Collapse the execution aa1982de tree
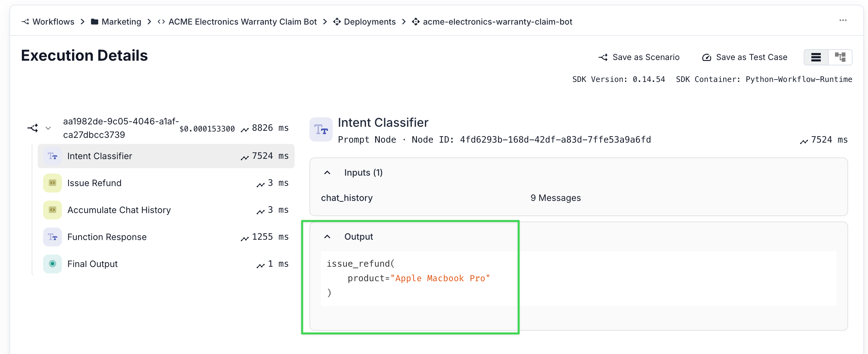 click(x=48, y=128)
